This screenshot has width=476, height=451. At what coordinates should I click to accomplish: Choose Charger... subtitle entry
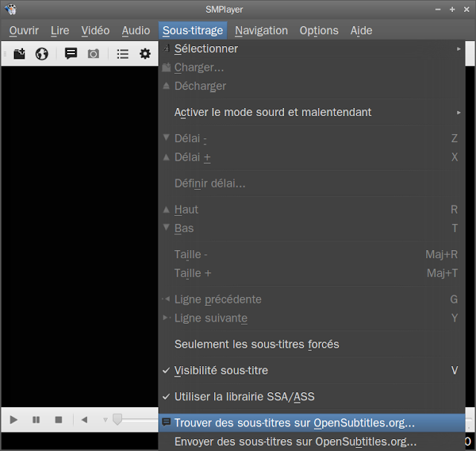tap(312, 68)
